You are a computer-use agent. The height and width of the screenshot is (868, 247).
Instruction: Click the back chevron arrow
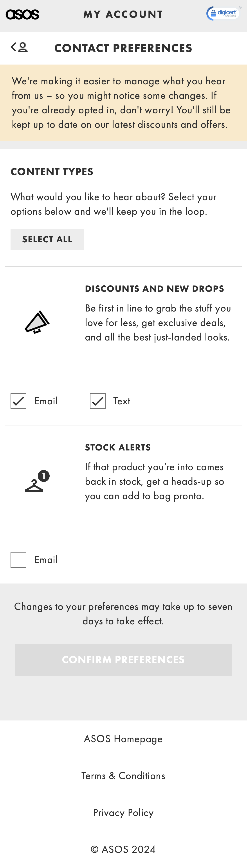(x=13, y=47)
